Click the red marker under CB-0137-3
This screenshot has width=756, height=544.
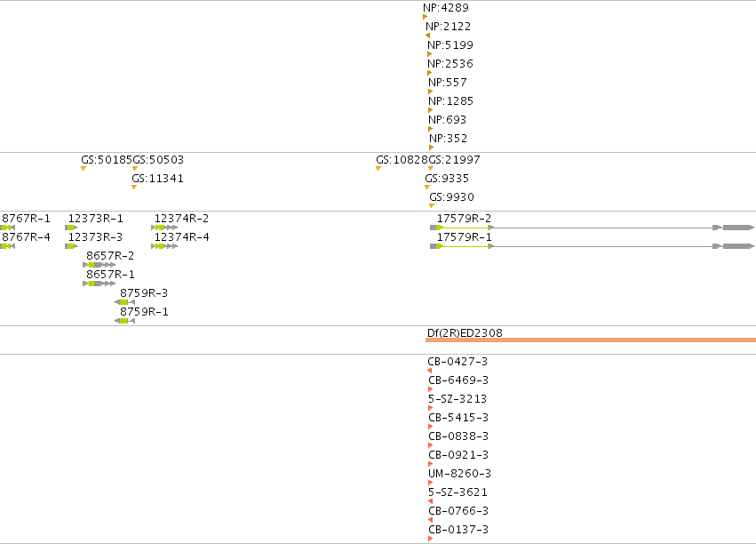pyautogui.click(x=431, y=539)
